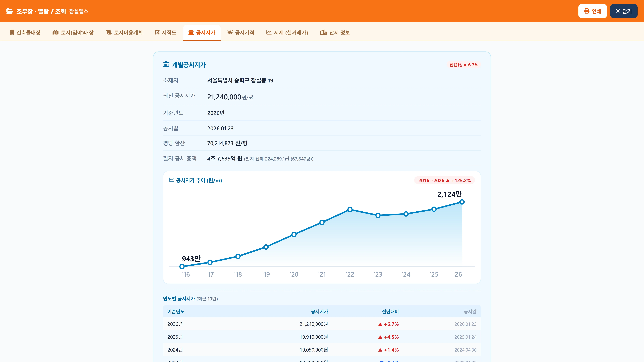This screenshot has height=362, width=644.
Task: Click the city icon beside 단지 정보
Action: 323,32
